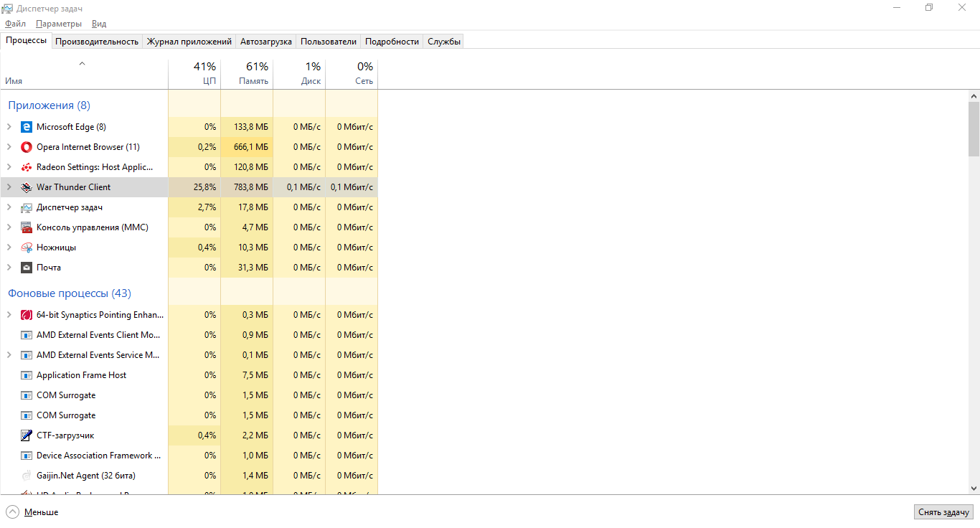Click the Application Frame Host icon
Image resolution: width=980 pixels, height=528 pixels.
tap(27, 375)
